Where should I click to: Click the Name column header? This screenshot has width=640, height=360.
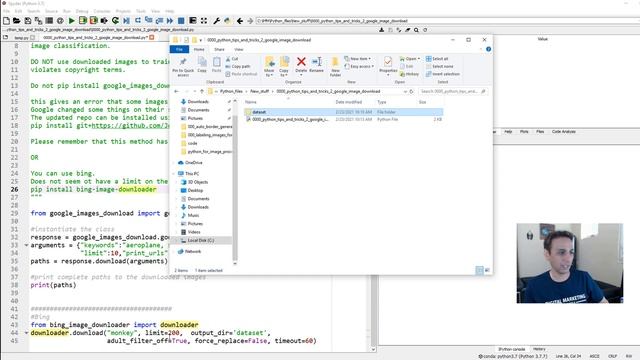251,102
